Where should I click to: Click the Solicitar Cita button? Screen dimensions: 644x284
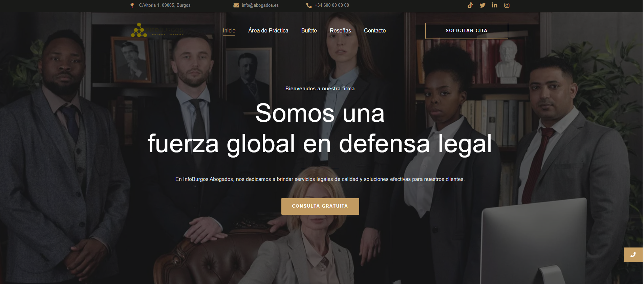tap(467, 31)
